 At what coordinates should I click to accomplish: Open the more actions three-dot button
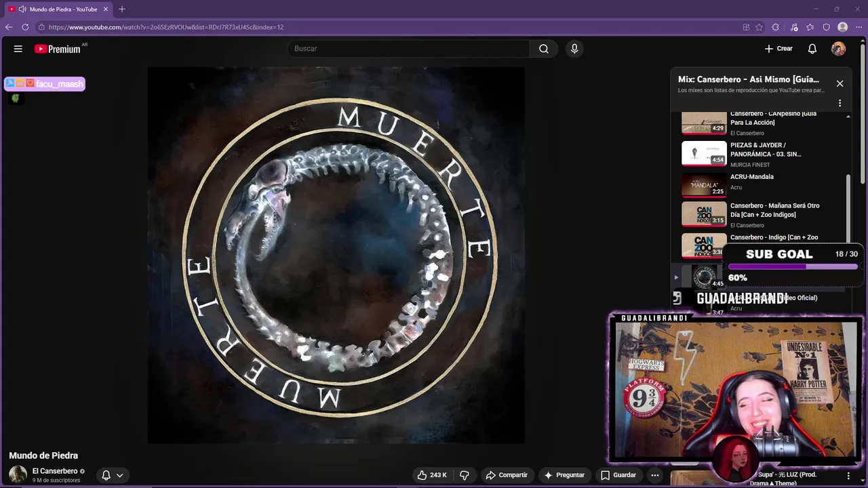655,475
